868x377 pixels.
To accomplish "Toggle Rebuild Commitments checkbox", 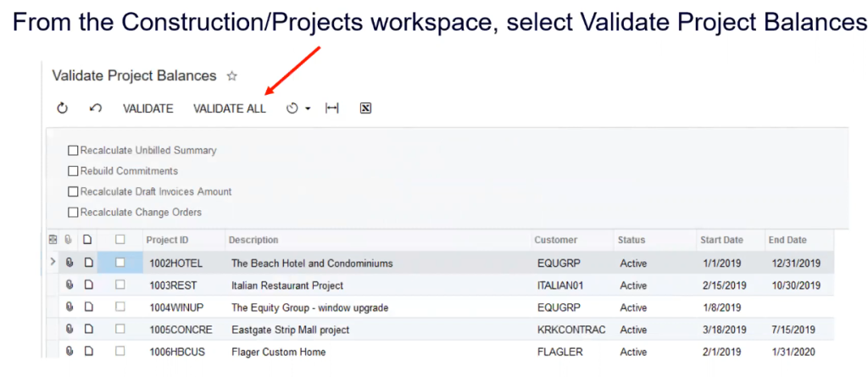I will click(73, 171).
